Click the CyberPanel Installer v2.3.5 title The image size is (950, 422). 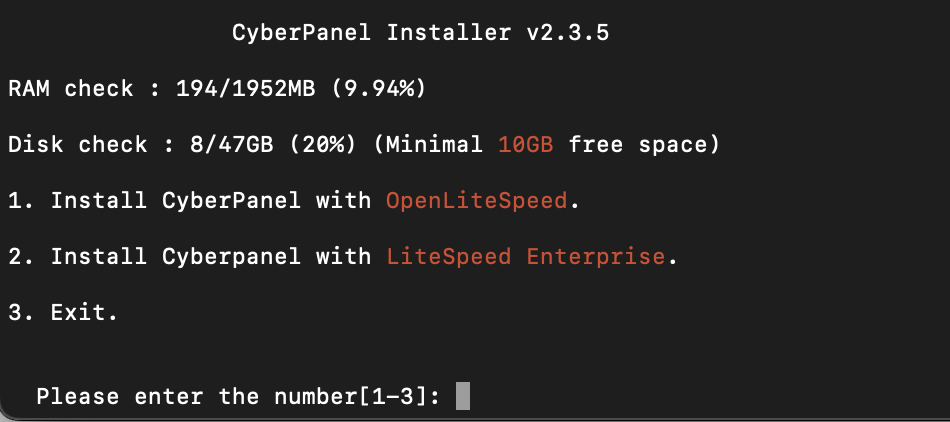tap(420, 33)
